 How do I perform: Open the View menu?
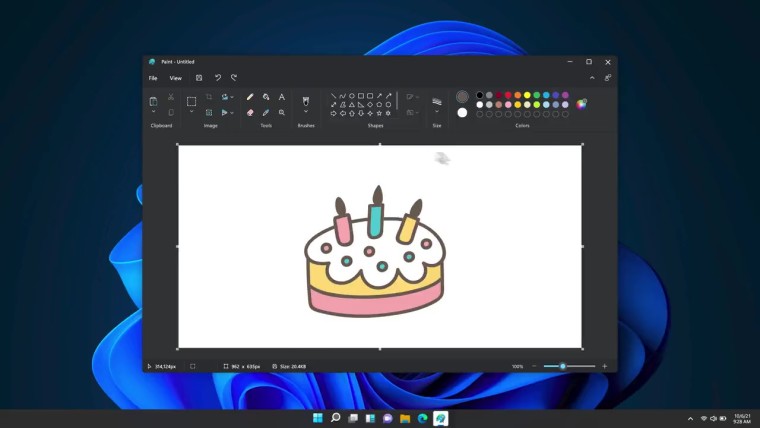coord(175,77)
